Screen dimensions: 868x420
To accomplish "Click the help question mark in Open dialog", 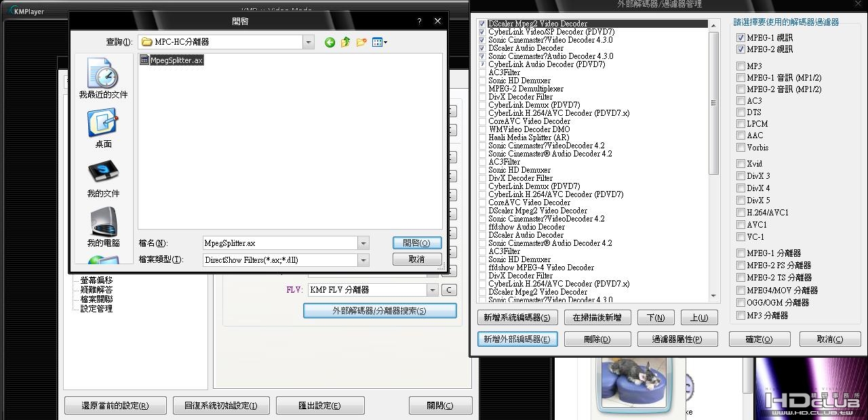I will (419, 22).
